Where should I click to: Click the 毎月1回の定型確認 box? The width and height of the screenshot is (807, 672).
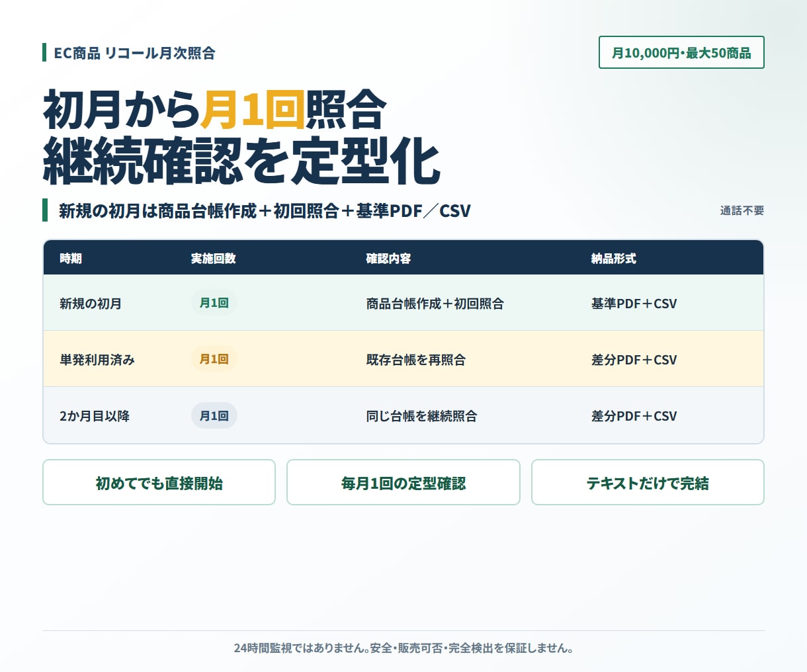click(403, 482)
